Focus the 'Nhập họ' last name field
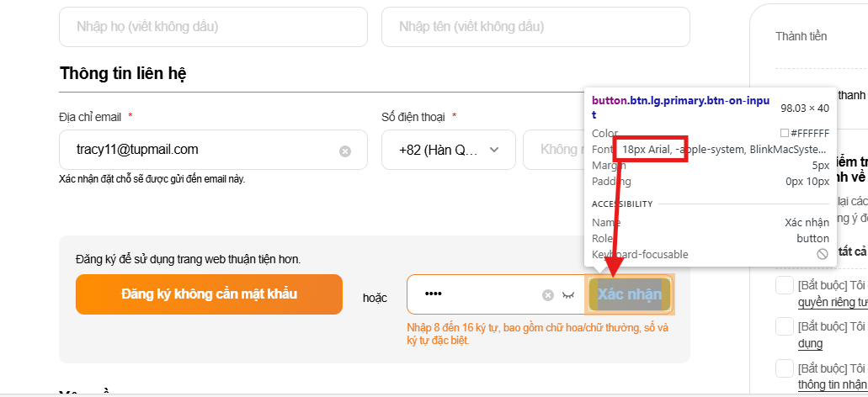Screen dimensions: 868x397 (x=213, y=27)
